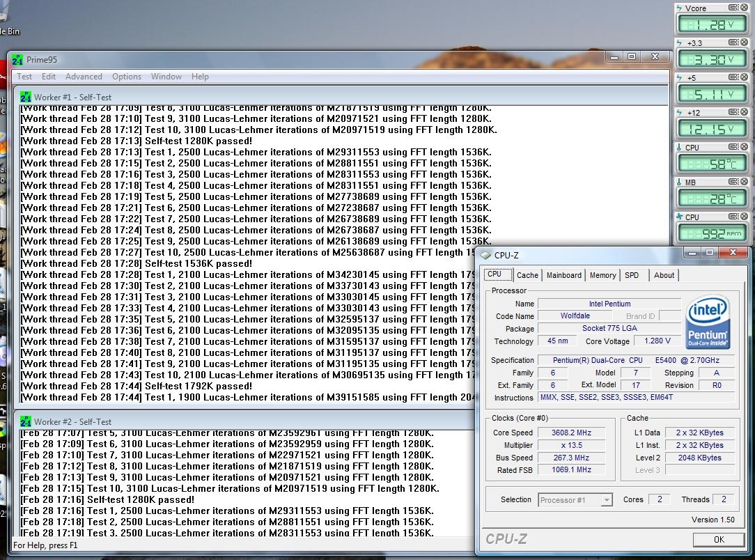The height and width of the screenshot is (560, 755).
Task: Click the Self-test 1792K passed line in Worker #1
Action: [137, 386]
